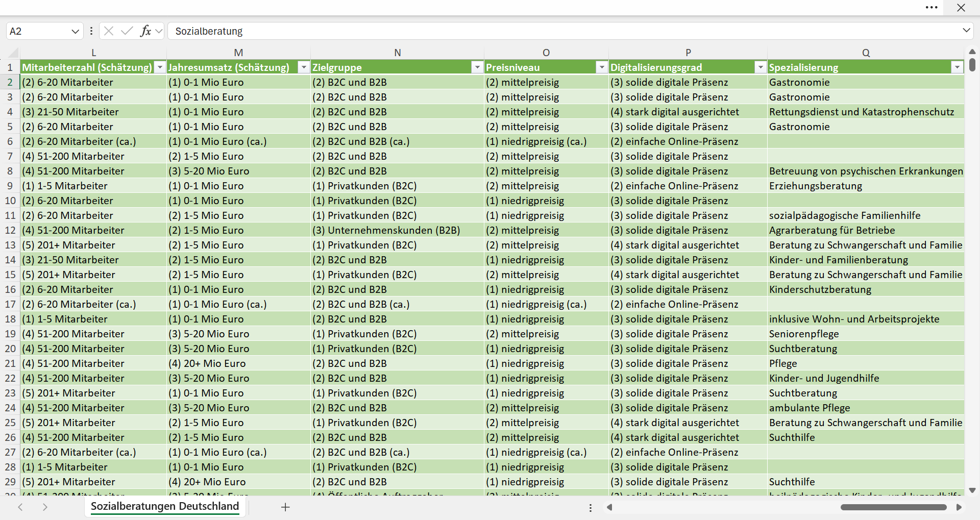This screenshot has height=520, width=980.
Task: Click the sheet tab bar options dots
Action: [x=591, y=508]
